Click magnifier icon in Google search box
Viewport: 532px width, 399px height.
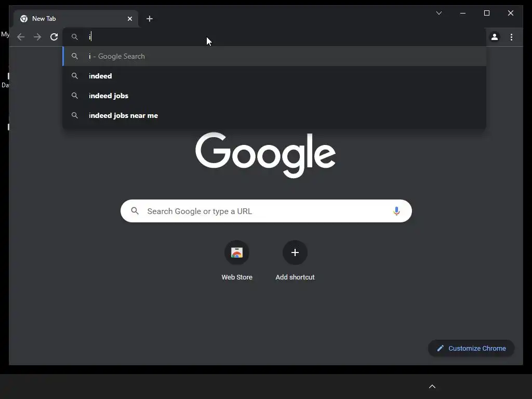click(x=135, y=211)
